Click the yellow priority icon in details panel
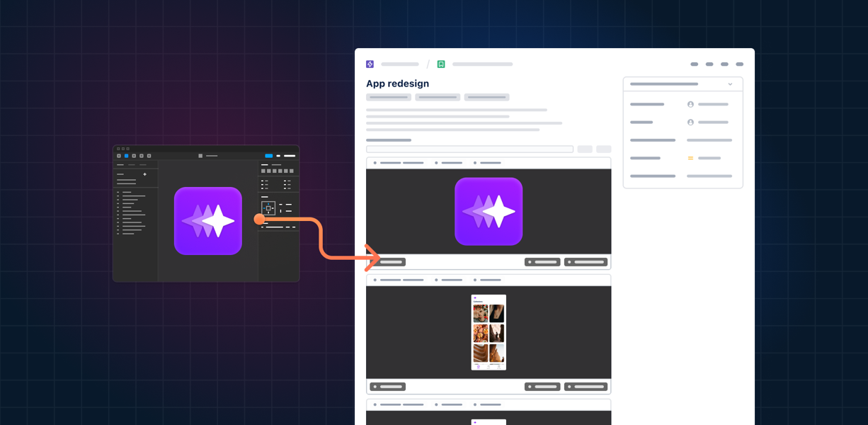The width and height of the screenshot is (868, 425). click(690, 158)
